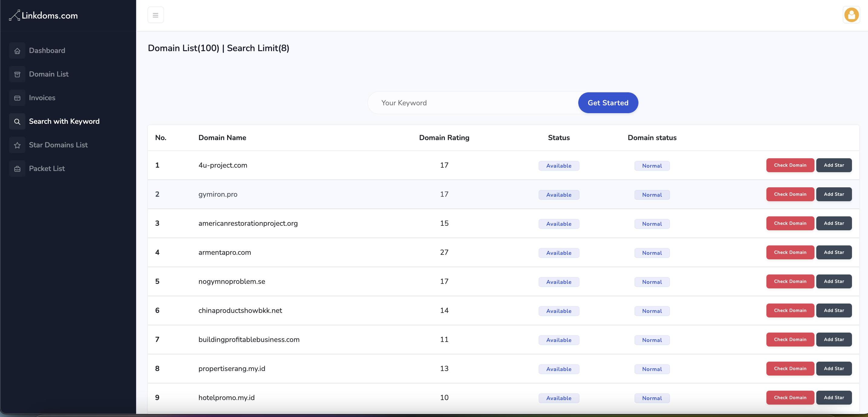This screenshot has width=868, height=417.
Task: Click the No. column header
Action: pyautogui.click(x=161, y=138)
